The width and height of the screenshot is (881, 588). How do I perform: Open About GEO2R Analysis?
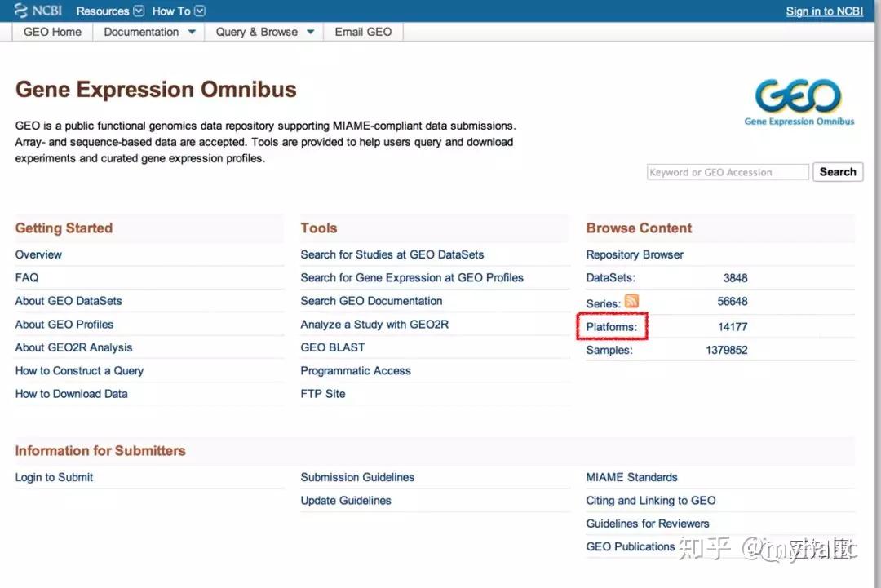pos(73,347)
